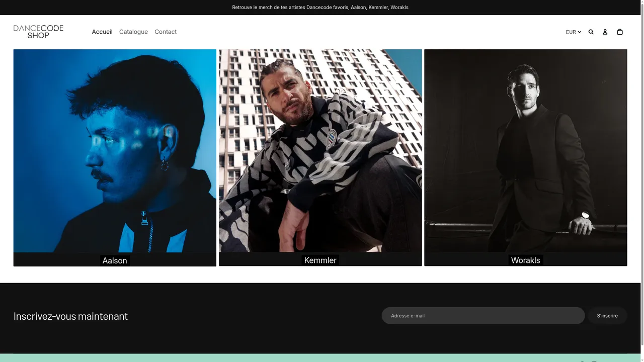
Task: Open the account login icon
Action: point(605,32)
